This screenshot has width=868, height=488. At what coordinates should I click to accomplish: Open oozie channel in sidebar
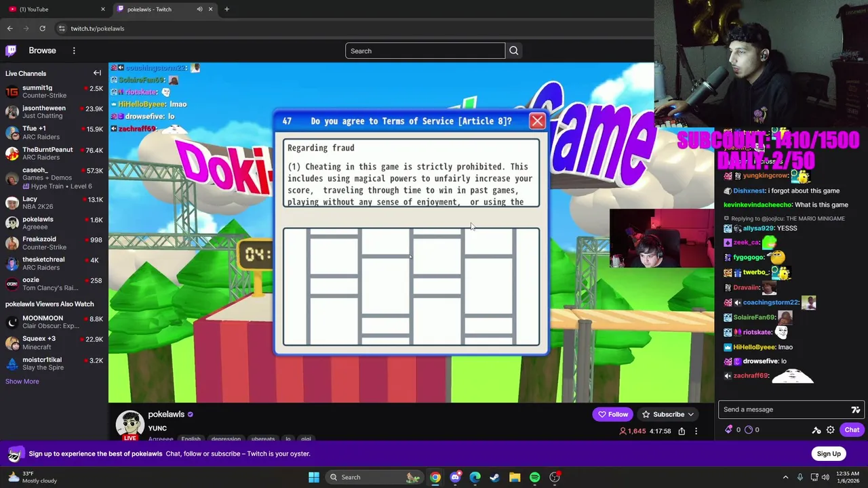pyautogui.click(x=54, y=283)
